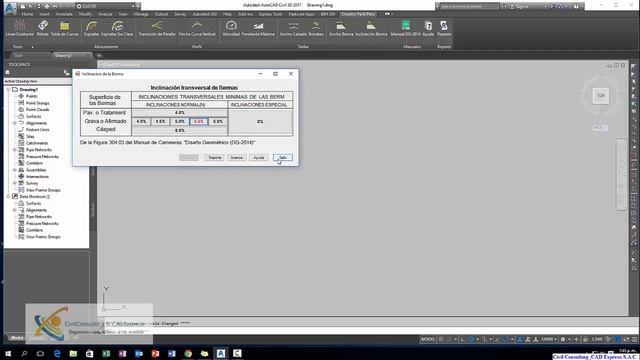The height and width of the screenshot is (360, 640).
Task: Select the Rótulo ribbon tool
Action: tap(42, 29)
